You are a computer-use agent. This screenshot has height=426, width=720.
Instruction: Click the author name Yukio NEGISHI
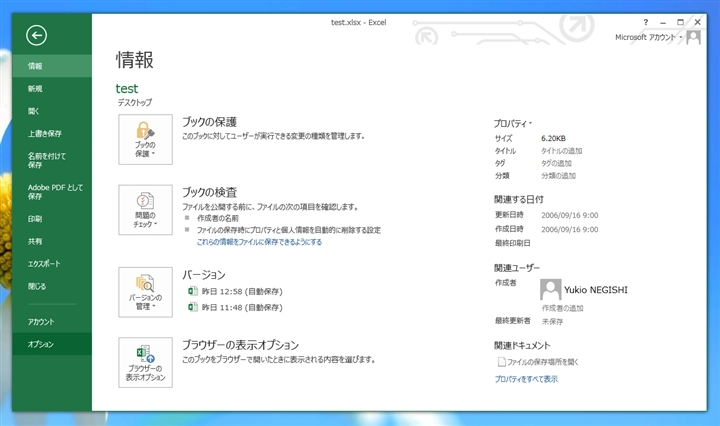[x=596, y=290]
